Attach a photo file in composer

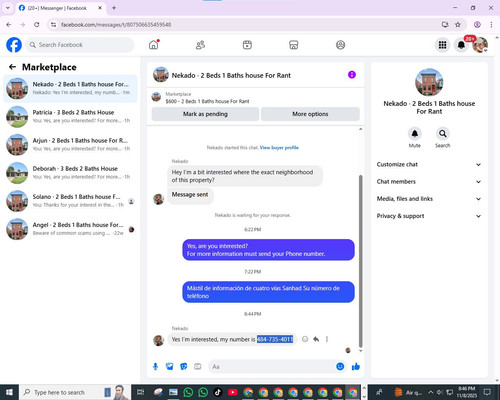(x=170, y=367)
